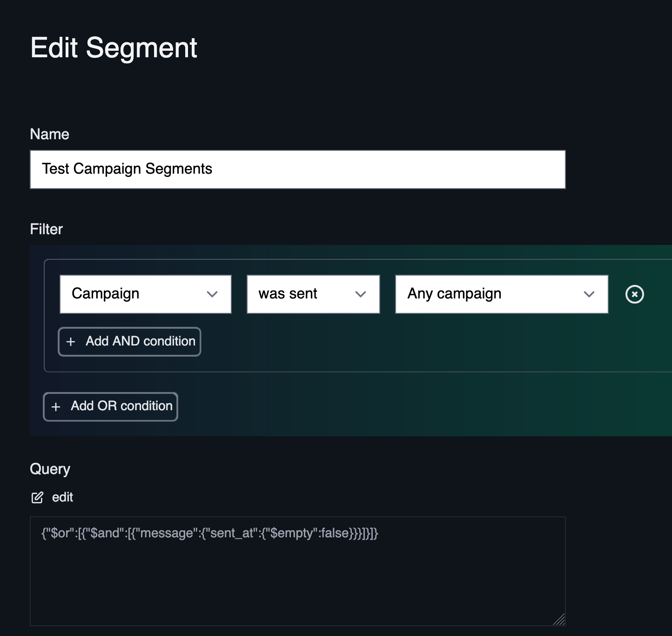Click the 'Edit Segment' page heading
The width and height of the screenshot is (672, 636).
[114, 48]
